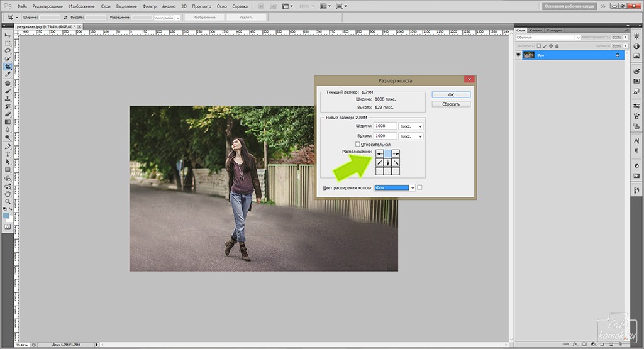
Task: Click canvas extension color swatch
Action: (x=419, y=187)
